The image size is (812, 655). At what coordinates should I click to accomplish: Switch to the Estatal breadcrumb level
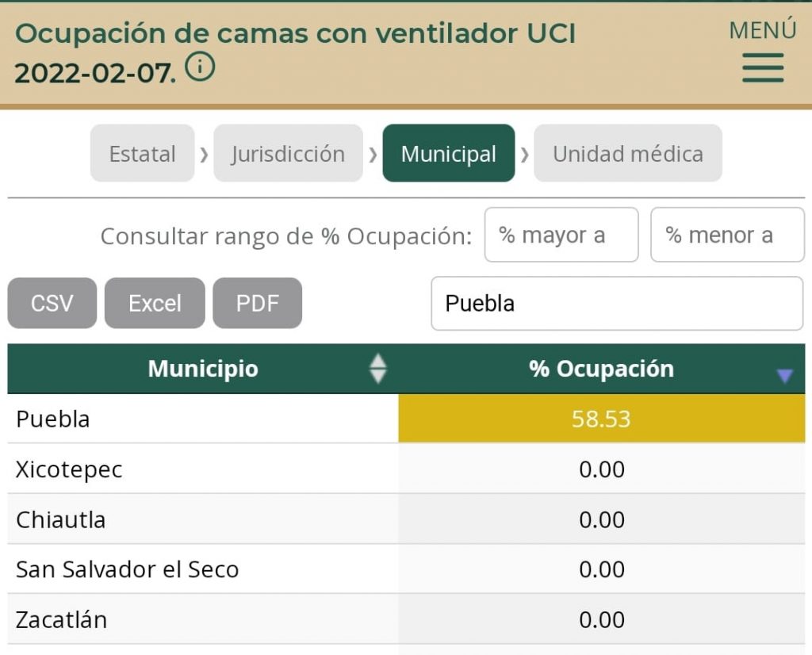click(142, 153)
